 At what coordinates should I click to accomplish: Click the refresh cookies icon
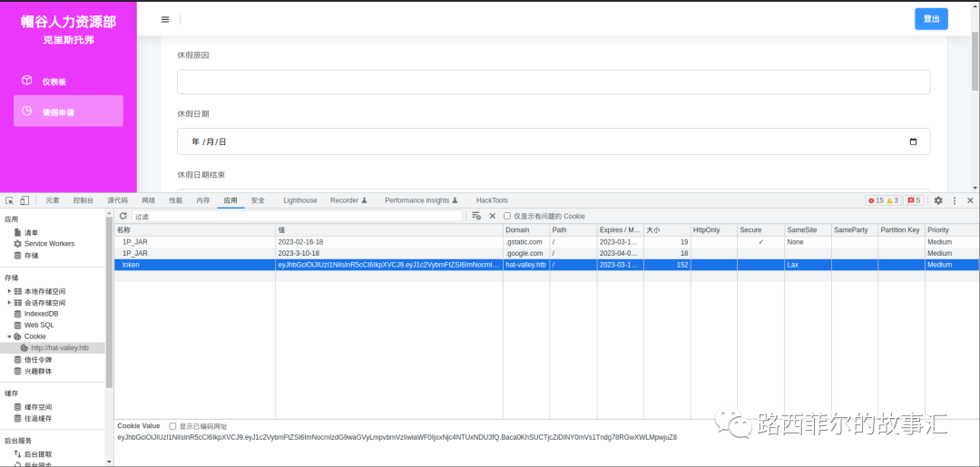(123, 216)
